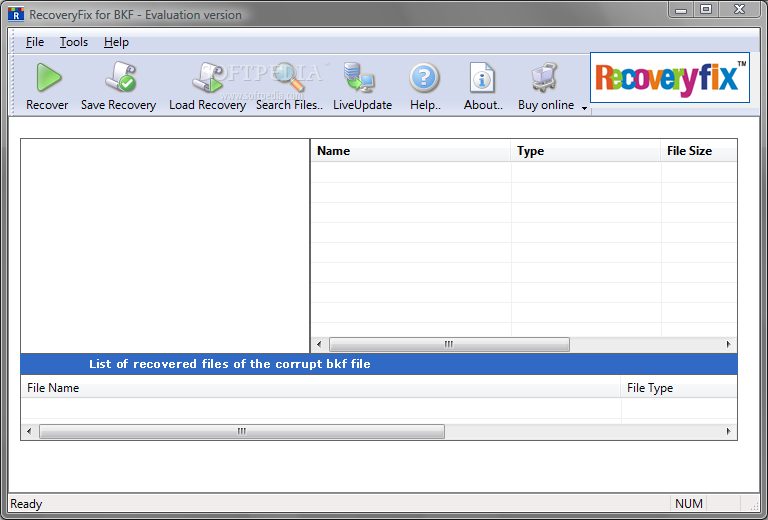Click the File Name column header
Screen dimensions: 768x520
[x=321, y=388]
